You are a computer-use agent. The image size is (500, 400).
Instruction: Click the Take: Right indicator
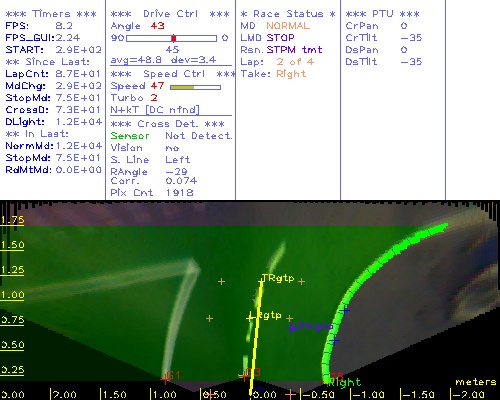273,74
